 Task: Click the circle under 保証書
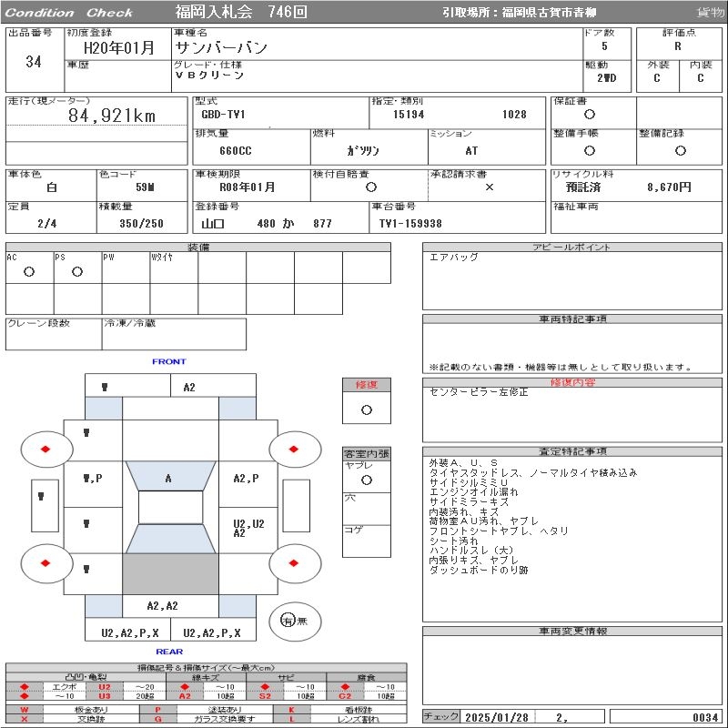[x=590, y=115]
